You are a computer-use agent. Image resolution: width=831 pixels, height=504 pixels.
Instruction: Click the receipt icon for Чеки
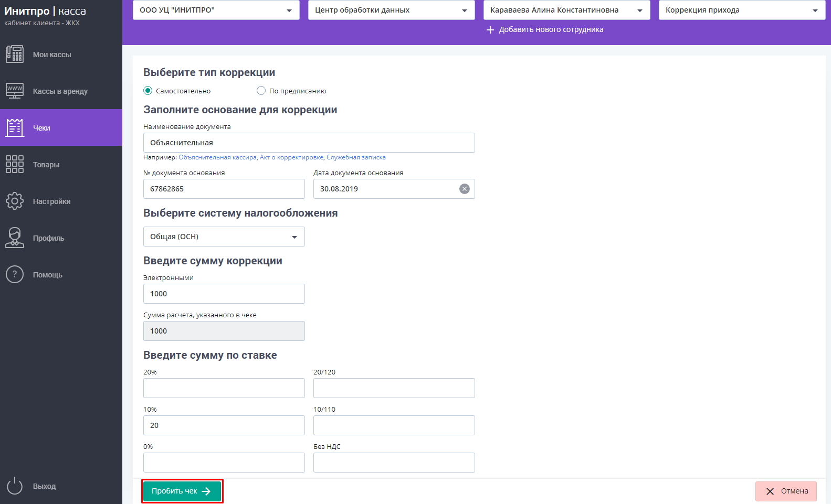tap(15, 127)
